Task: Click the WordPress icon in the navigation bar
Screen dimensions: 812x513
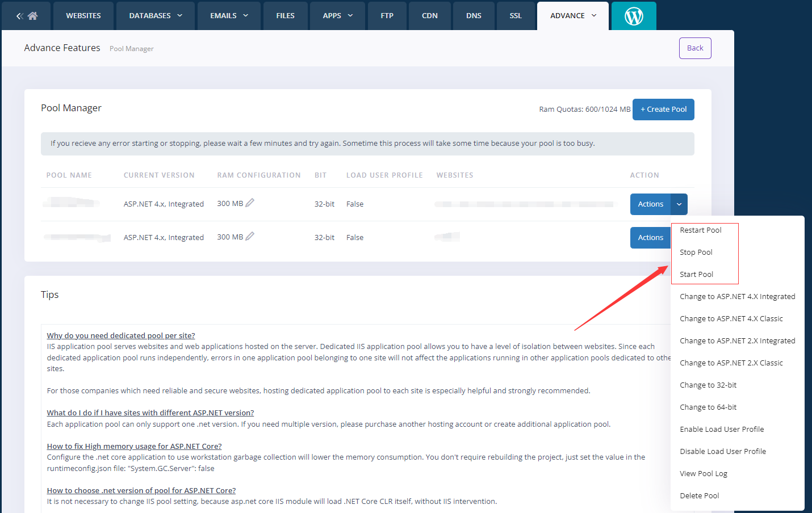Action: click(x=634, y=15)
